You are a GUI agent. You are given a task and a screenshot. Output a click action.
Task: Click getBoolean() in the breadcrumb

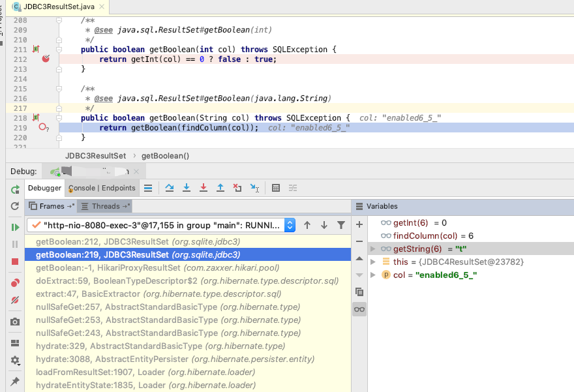click(165, 156)
